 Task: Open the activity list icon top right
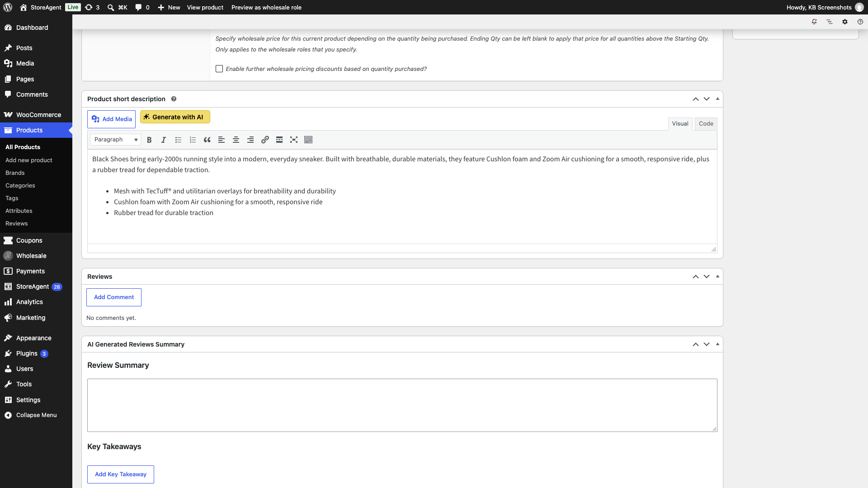click(x=830, y=22)
